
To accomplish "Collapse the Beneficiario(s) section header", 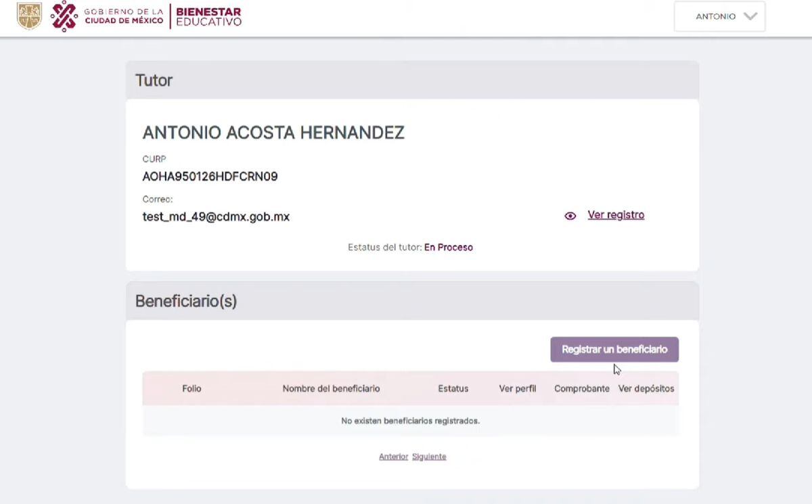I will pos(186,300).
